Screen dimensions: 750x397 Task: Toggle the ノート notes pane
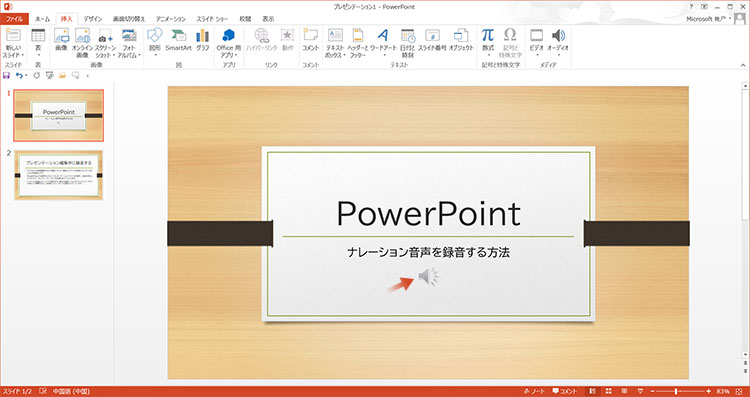click(535, 391)
